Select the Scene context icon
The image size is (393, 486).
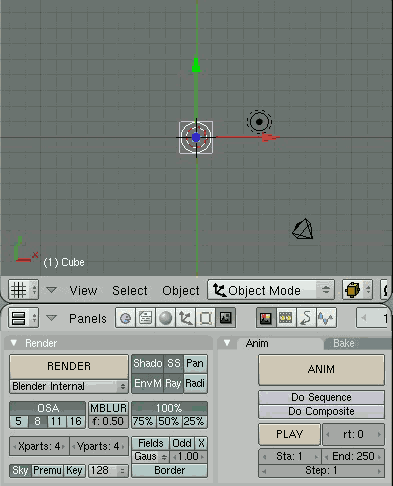226,318
